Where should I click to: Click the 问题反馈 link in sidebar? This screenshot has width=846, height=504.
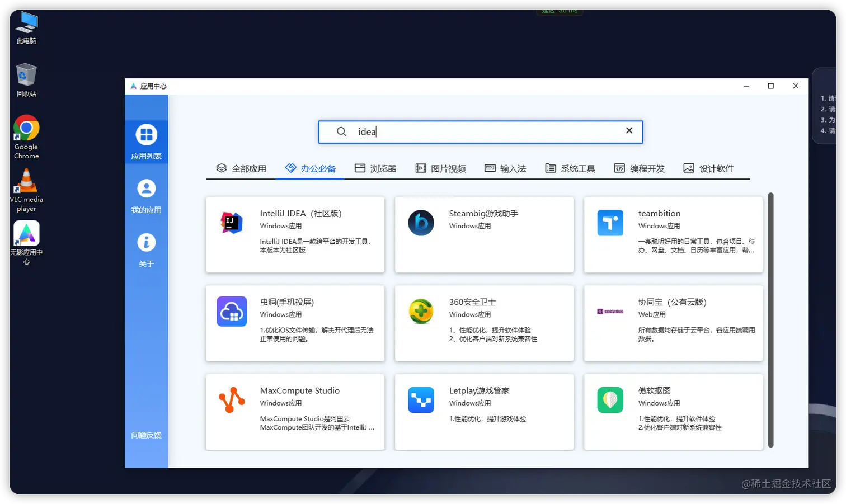click(146, 435)
